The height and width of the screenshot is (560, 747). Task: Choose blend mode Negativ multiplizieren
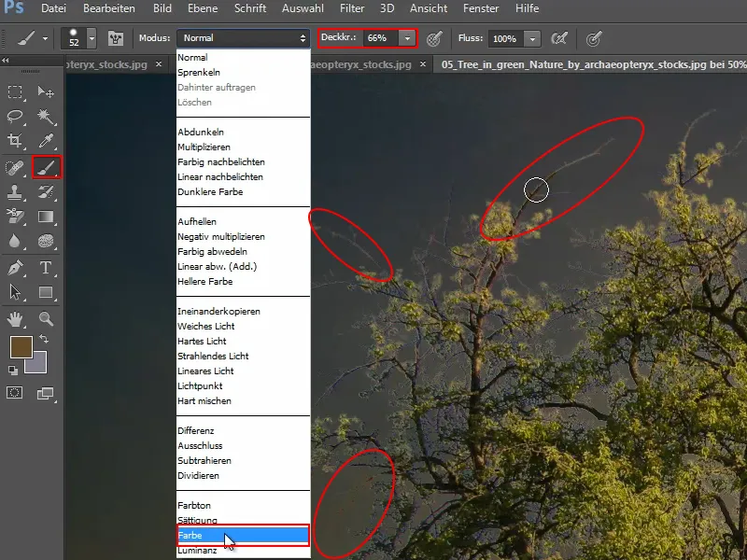[x=243, y=237]
